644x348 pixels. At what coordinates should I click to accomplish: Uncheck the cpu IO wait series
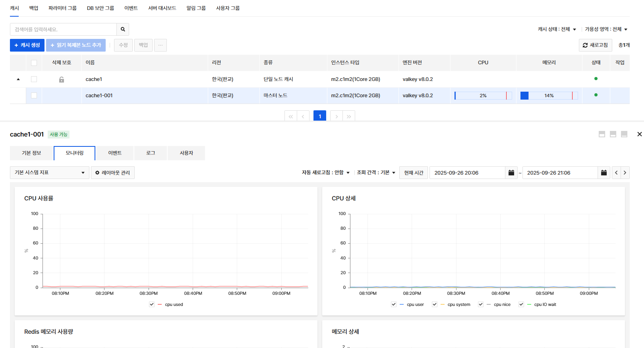click(521, 304)
